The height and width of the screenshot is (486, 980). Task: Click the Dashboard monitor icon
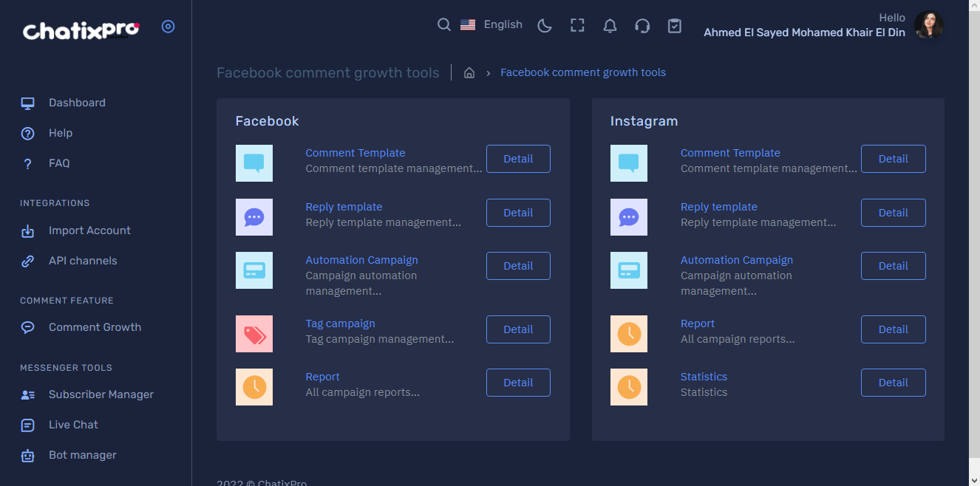tap(28, 103)
